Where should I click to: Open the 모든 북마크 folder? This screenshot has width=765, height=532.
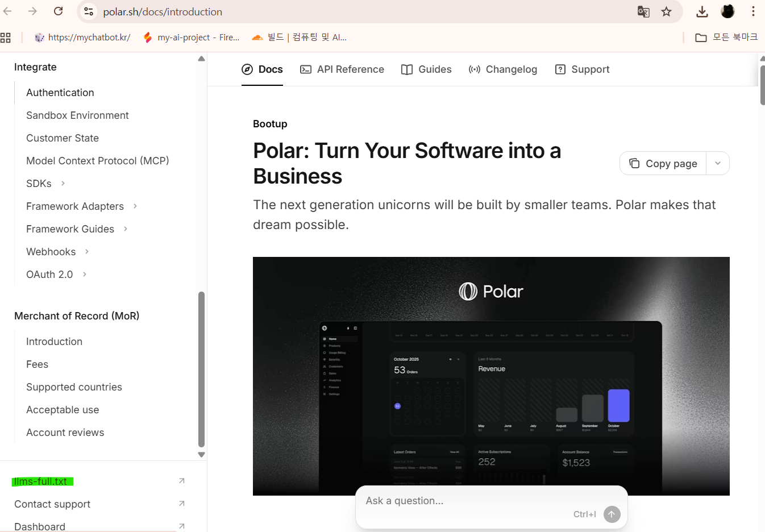click(726, 38)
